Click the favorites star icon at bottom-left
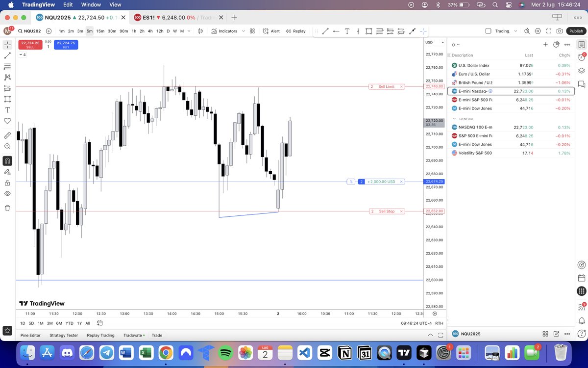588x368 pixels. 7,331
